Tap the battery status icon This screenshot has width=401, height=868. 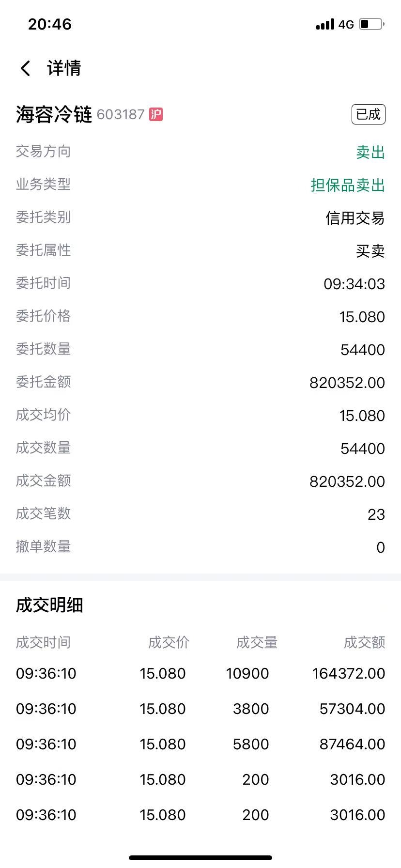tap(371, 24)
